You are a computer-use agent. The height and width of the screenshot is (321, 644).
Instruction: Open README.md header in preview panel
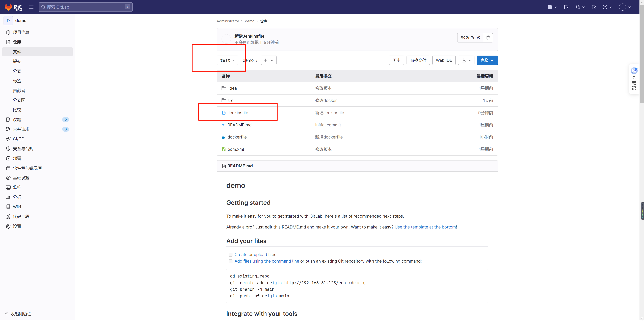(x=240, y=166)
